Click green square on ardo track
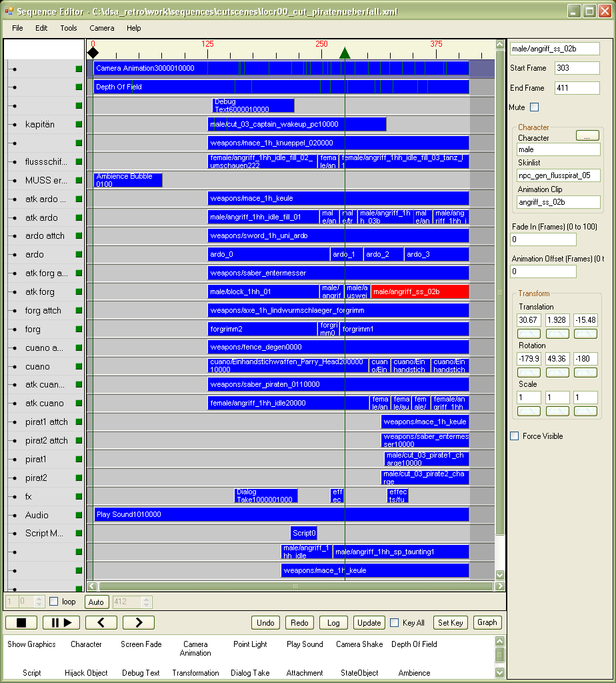The image size is (616, 683). coord(79,255)
